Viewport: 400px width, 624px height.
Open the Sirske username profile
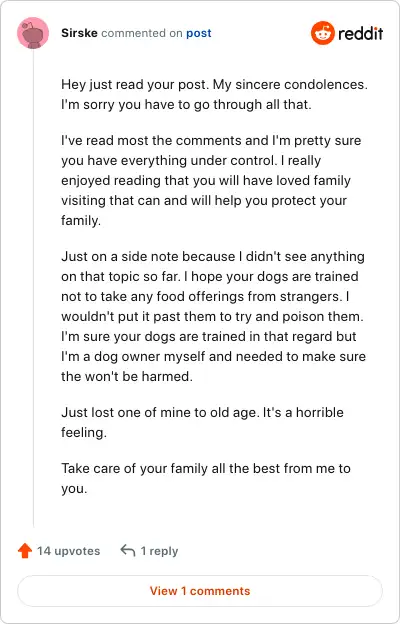pyautogui.click(x=79, y=33)
